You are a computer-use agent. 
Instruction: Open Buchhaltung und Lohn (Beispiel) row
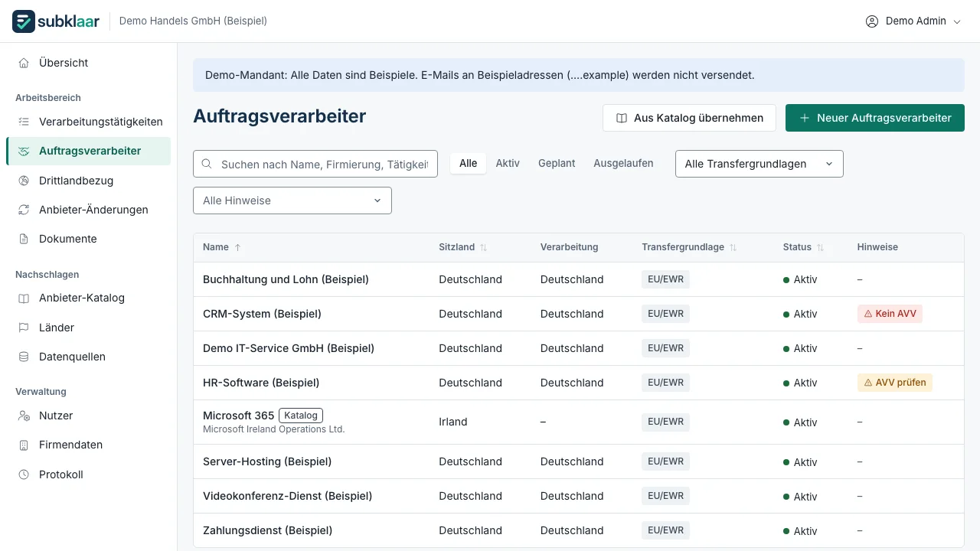[578, 279]
